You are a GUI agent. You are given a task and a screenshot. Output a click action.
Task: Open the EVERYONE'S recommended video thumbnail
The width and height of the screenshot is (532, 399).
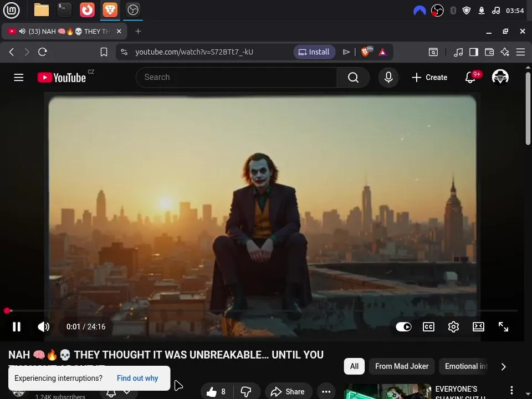387,392
